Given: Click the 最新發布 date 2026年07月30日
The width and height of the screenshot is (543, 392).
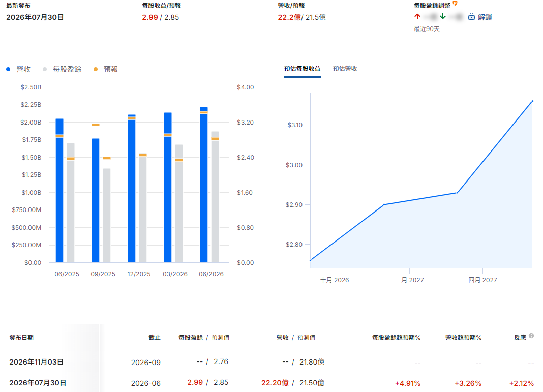Looking at the screenshot, I should click(x=35, y=17).
